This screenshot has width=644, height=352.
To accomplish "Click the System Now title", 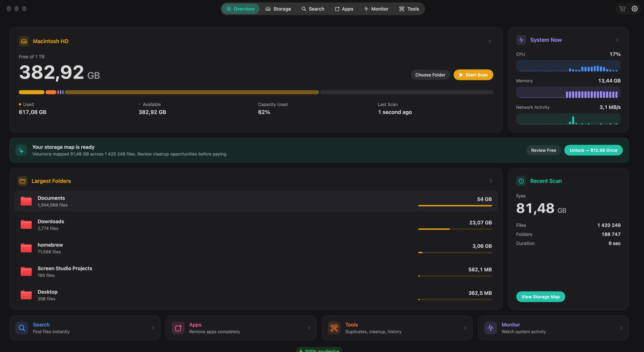I will pos(546,40).
